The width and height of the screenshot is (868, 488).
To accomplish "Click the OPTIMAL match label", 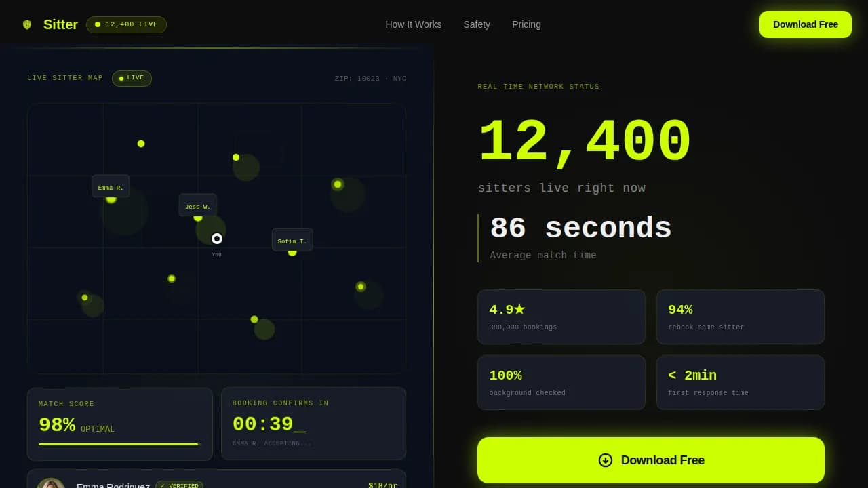I will [x=98, y=429].
